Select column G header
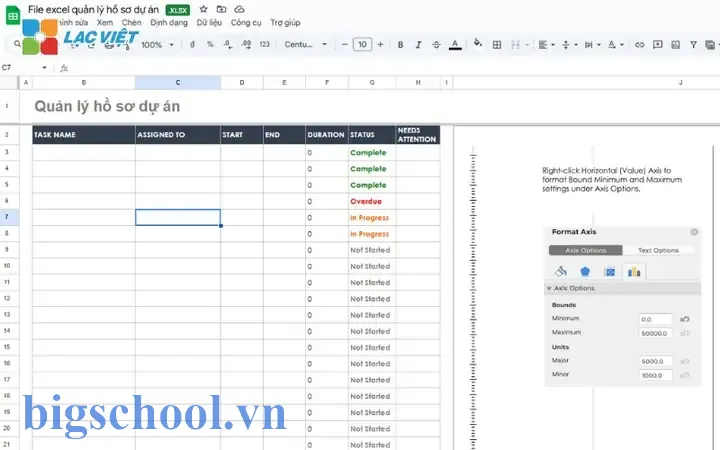Screen dimensions: 720x450 click(x=372, y=83)
